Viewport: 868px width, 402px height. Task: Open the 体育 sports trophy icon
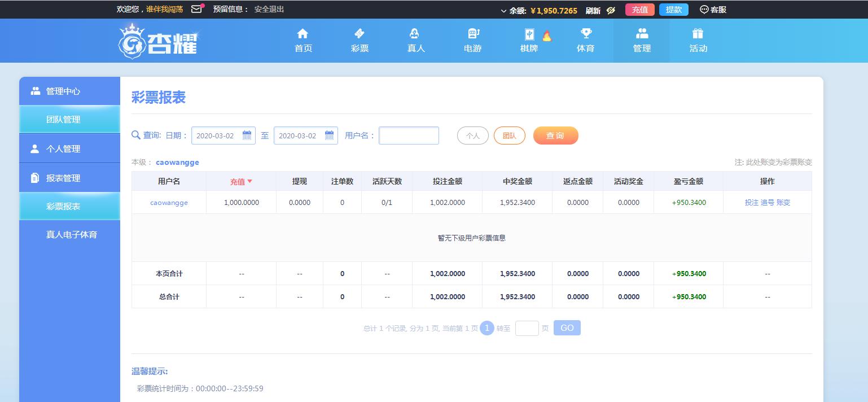pos(586,34)
